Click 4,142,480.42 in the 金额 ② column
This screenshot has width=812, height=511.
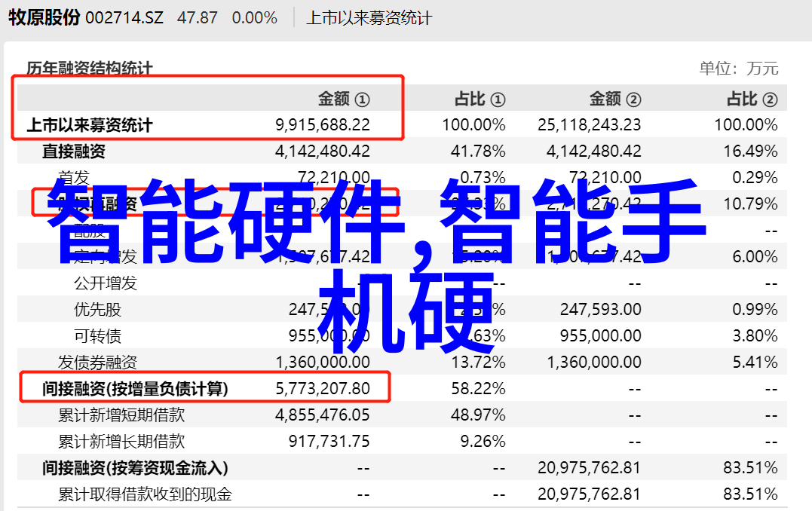click(594, 151)
